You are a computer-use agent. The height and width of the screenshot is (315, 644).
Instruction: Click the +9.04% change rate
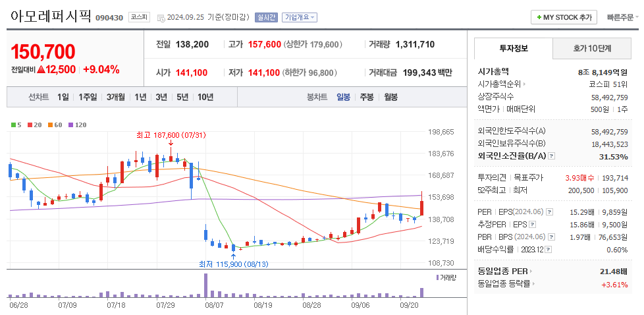101,69
